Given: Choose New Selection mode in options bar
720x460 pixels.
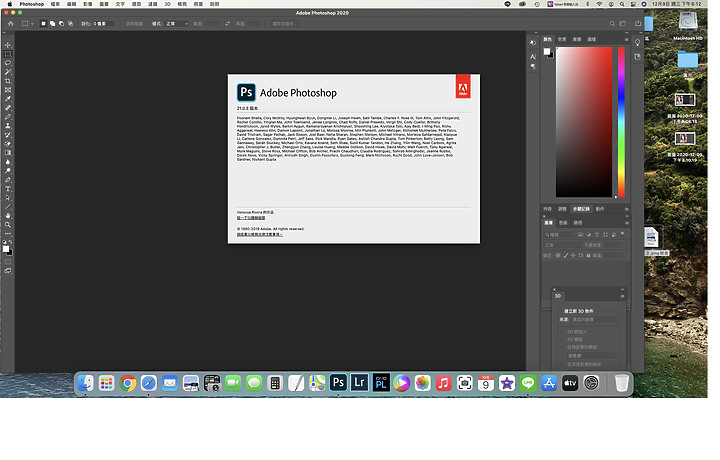Looking at the screenshot, I should point(44,23).
